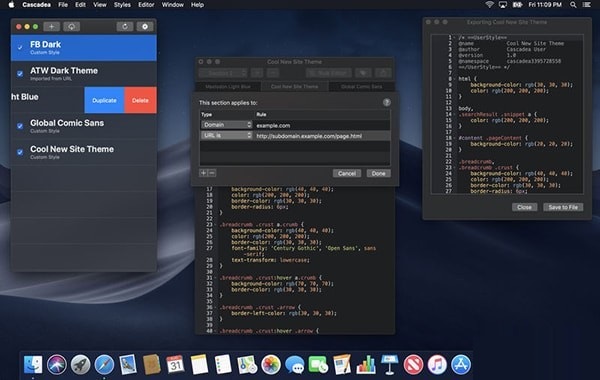
Task: Click the refresh styles icon
Action: pyautogui.click(x=125, y=26)
